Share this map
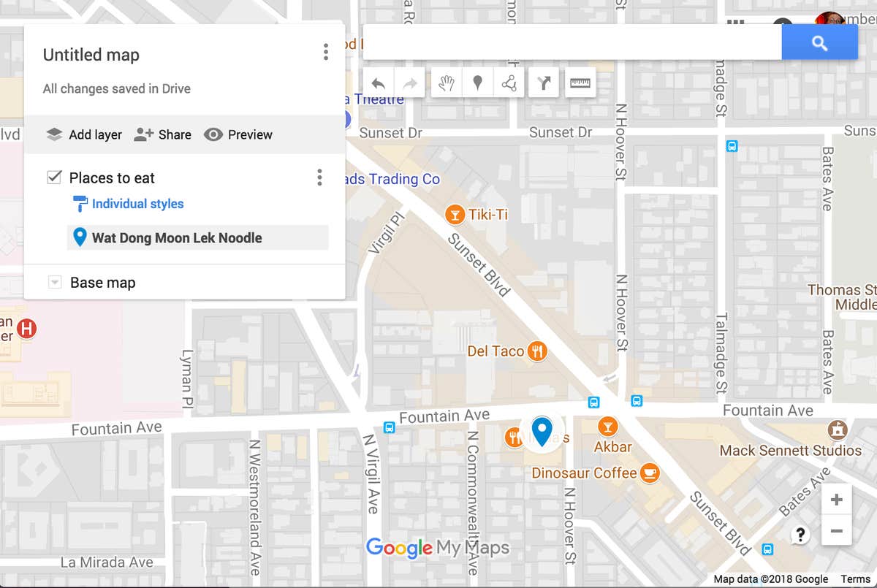The image size is (877, 588). point(162,134)
